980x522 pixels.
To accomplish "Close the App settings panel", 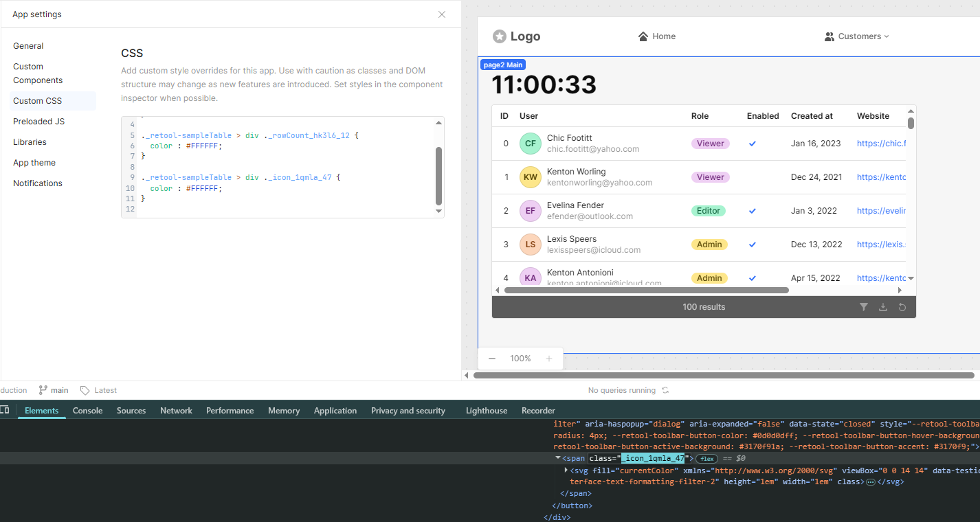I will (x=442, y=14).
